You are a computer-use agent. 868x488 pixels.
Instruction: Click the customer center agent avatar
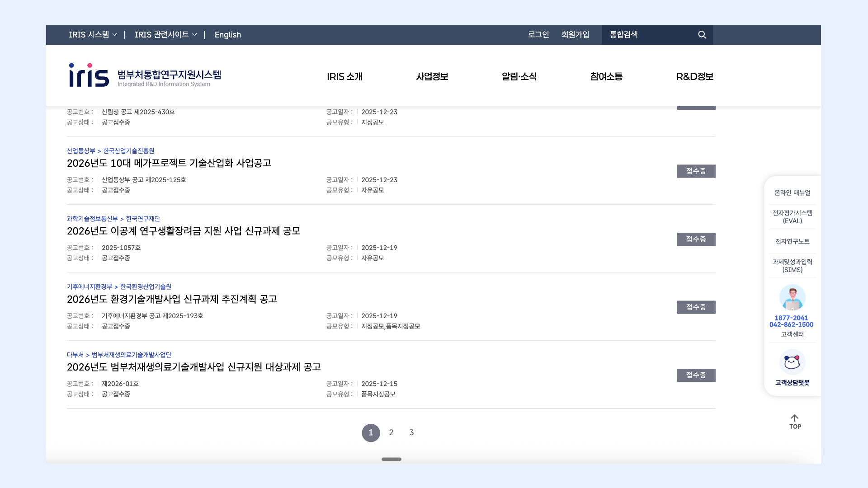point(792,298)
